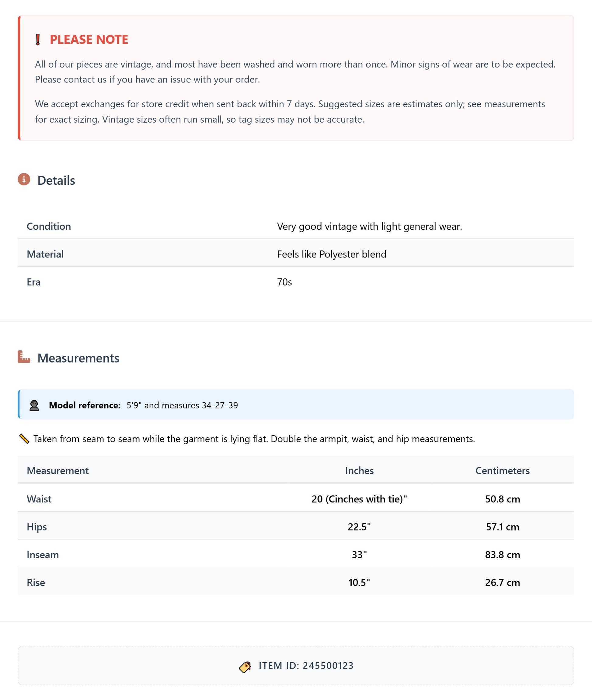The height and width of the screenshot is (700, 592).
Task: Click the PLEASE NOTE heading
Action: [x=89, y=40]
